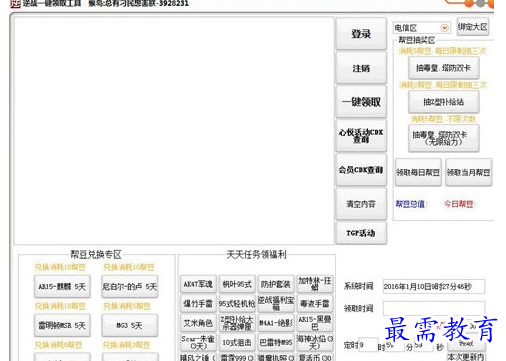Claim 10式狙击 reward

(x=237, y=342)
